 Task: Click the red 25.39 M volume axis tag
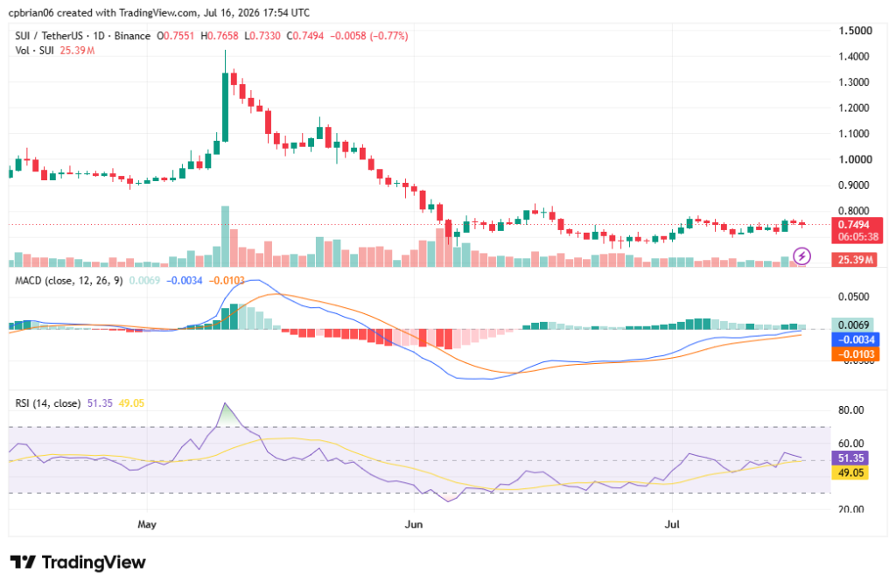(855, 260)
